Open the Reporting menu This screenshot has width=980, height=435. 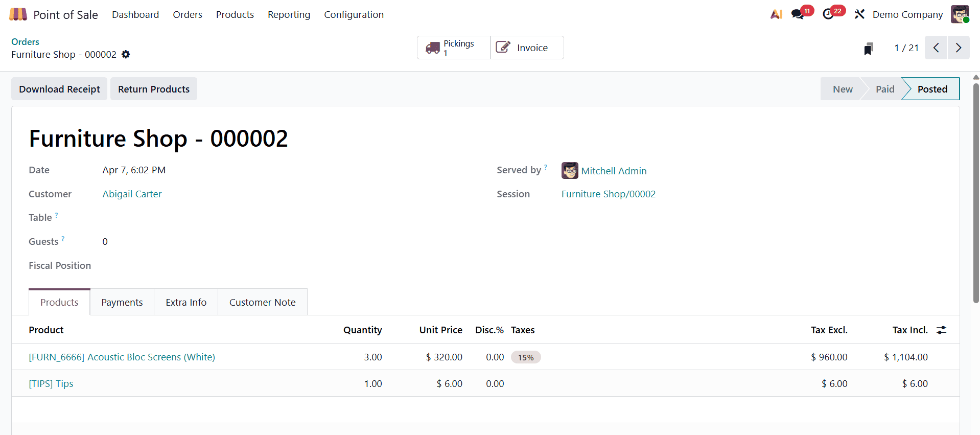pos(289,14)
